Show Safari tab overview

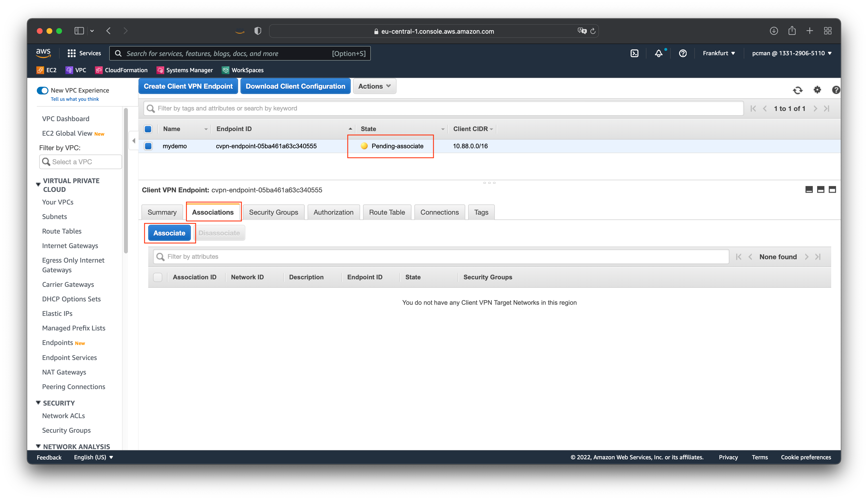[828, 31]
